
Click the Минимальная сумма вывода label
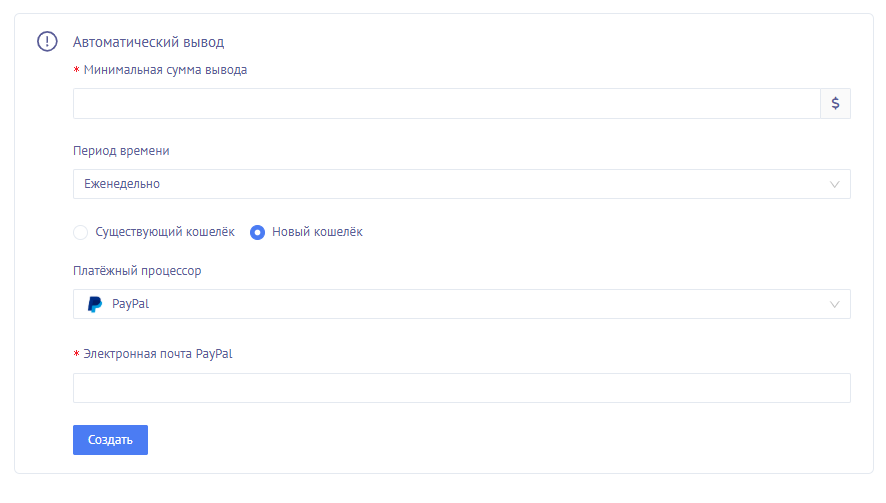[165, 70]
